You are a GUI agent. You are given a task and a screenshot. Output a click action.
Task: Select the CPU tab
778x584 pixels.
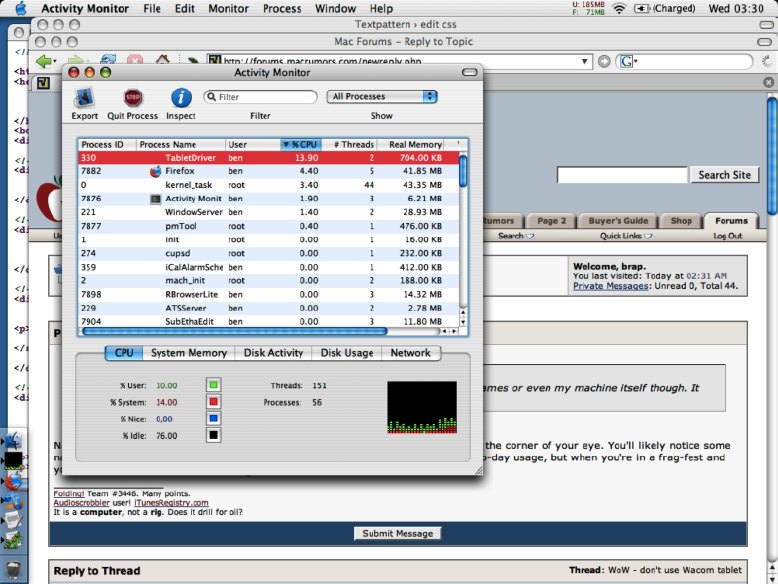(x=124, y=353)
